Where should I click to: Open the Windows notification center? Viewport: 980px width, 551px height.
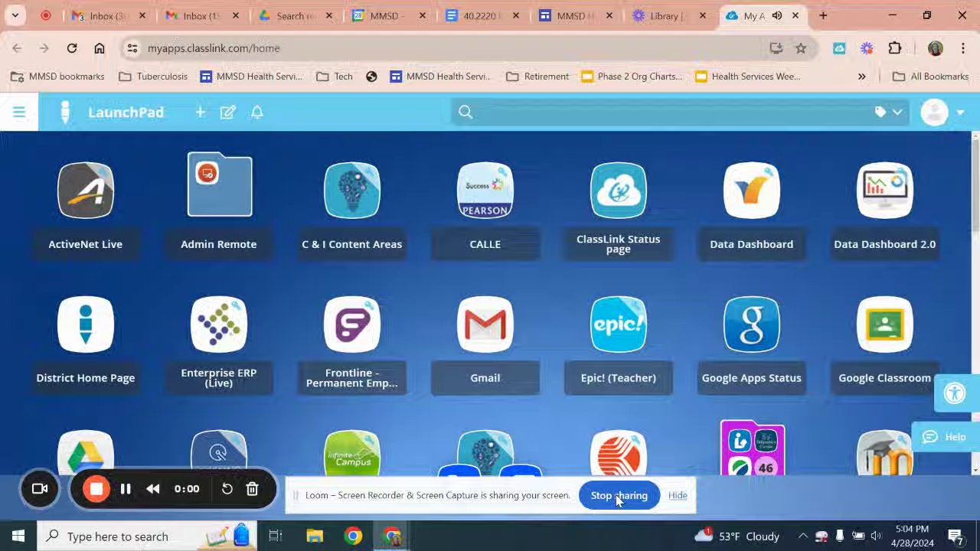pyautogui.click(x=955, y=536)
